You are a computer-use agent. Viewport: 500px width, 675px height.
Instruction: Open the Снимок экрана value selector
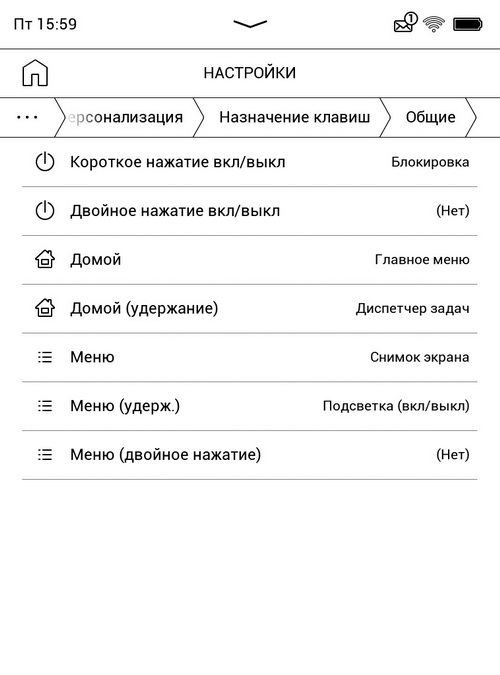419,357
